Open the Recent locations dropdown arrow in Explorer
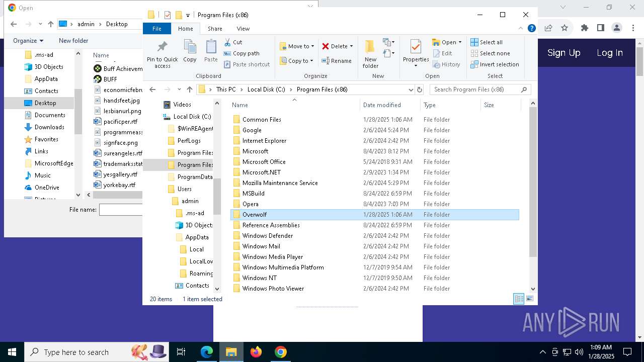 point(179,89)
